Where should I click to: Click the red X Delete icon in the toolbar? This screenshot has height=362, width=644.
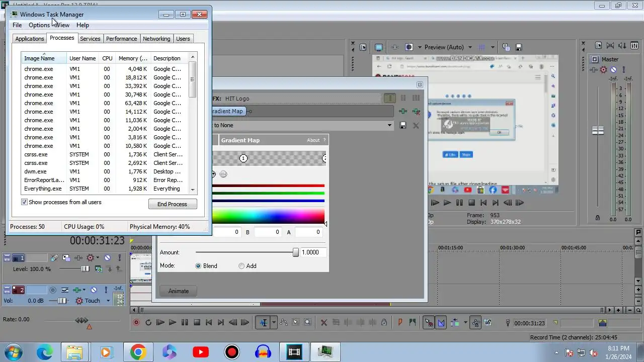(324, 322)
